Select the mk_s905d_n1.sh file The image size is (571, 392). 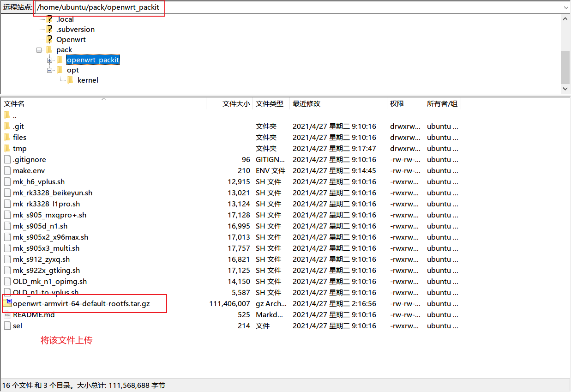40,226
